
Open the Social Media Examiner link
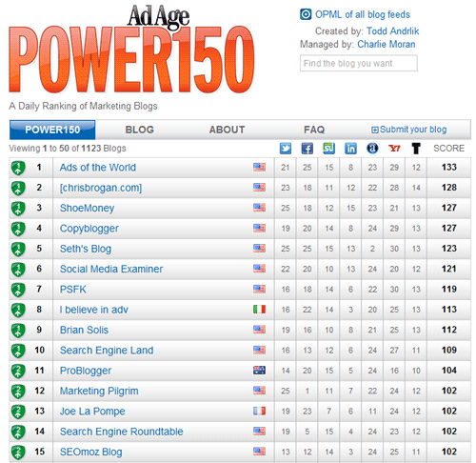coord(111,269)
